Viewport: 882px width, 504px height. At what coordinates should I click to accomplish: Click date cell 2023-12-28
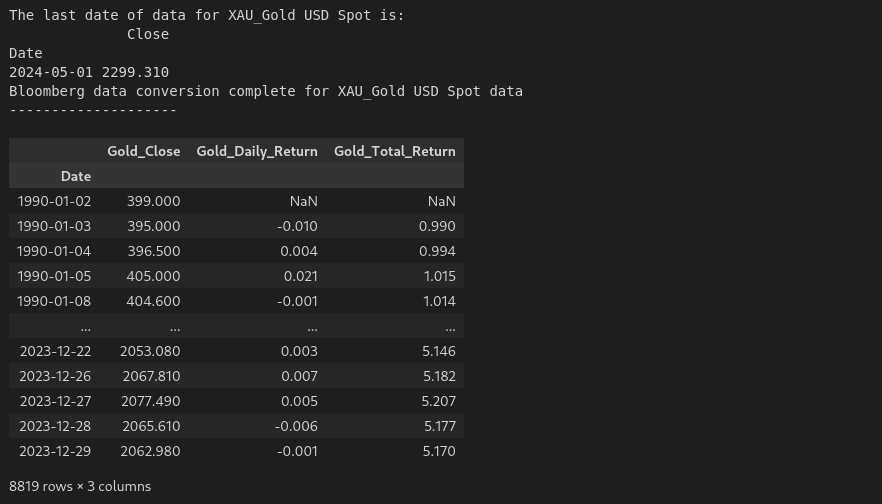click(x=55, y=426)
